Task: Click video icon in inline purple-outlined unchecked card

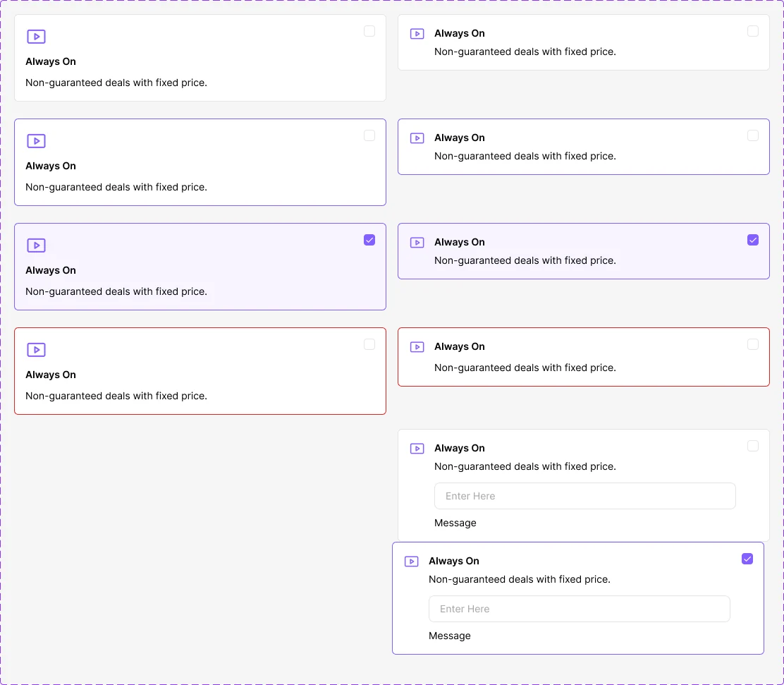Action: [417, 138]
